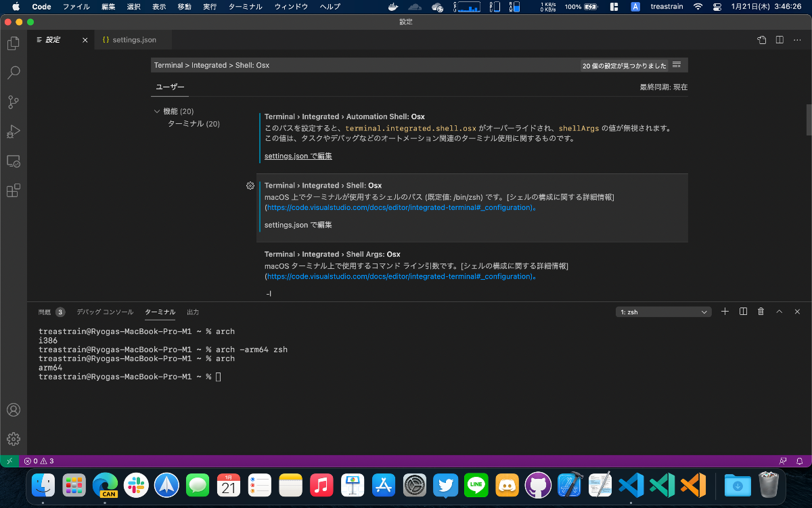
Task: Click errors and warnings count in status bar
Action: click(x=39, y=461)
